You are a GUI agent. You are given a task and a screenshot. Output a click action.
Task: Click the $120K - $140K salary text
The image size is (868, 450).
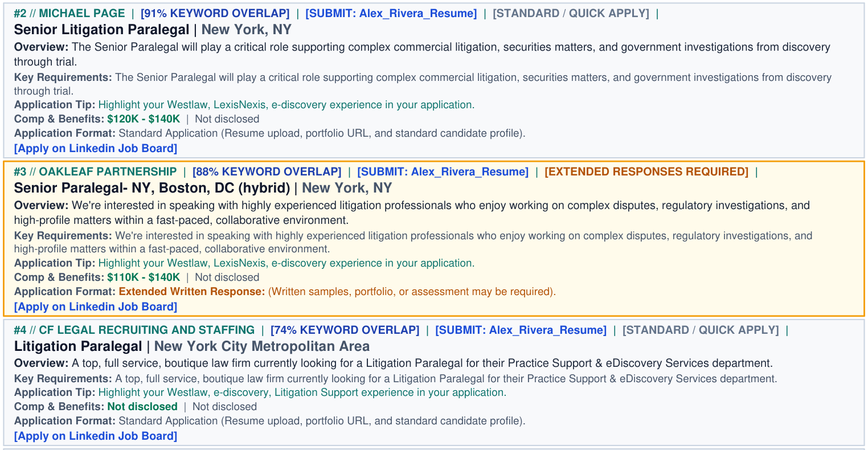click(x=144, y=119)
